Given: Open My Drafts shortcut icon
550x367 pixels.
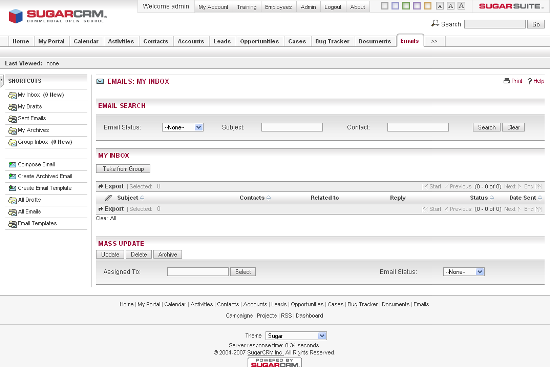Looking at the screenshot, I should 12,107.
